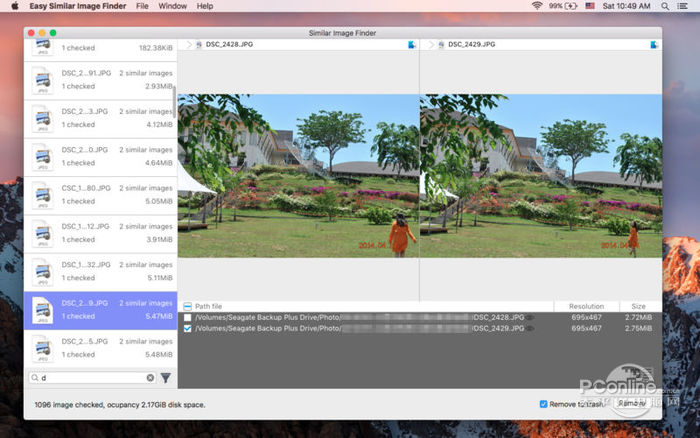This screenshot has height=438, width=700.
Task: Click the filter funnel icon beside search
Action: click(x=166, y=378)
